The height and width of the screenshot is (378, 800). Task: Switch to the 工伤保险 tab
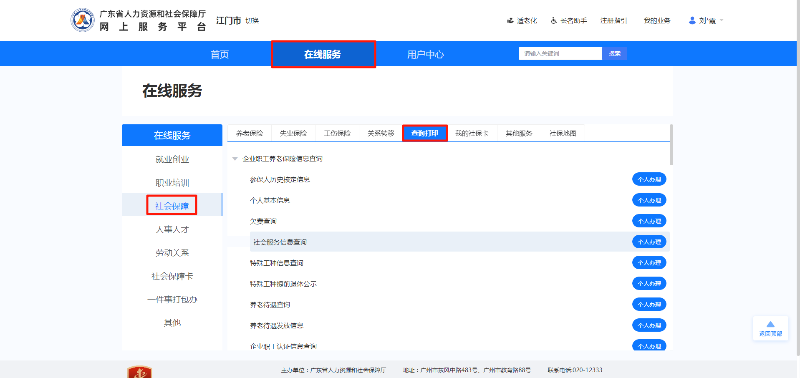click(x=337, y=133)
